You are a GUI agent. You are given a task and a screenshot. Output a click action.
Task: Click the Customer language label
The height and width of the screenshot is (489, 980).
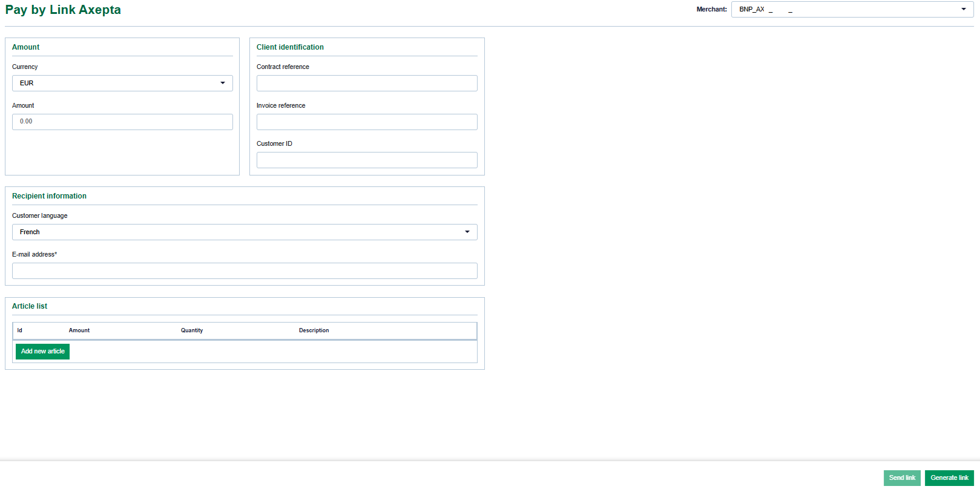(x=40, y=215)
